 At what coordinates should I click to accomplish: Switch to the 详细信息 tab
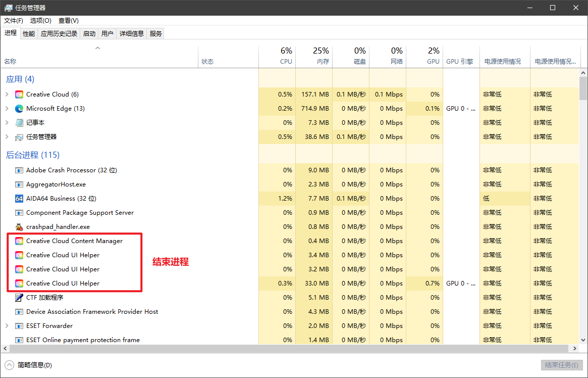[x=132, y=34]
